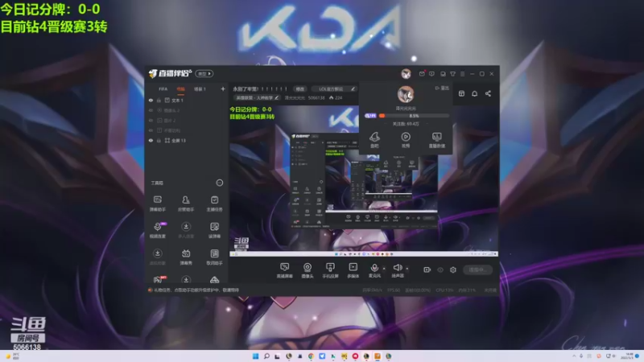Viewport: 644px width, 362px height.
Task: Open the 视频连麦 tool with purple badge
Action: 157,230
